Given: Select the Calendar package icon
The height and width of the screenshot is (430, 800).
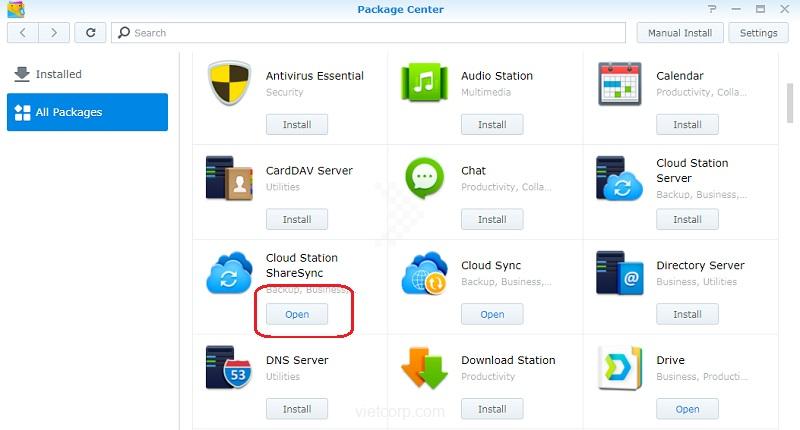Looking at the screenshot, I should pyautogui.click(x=620, y=84).
